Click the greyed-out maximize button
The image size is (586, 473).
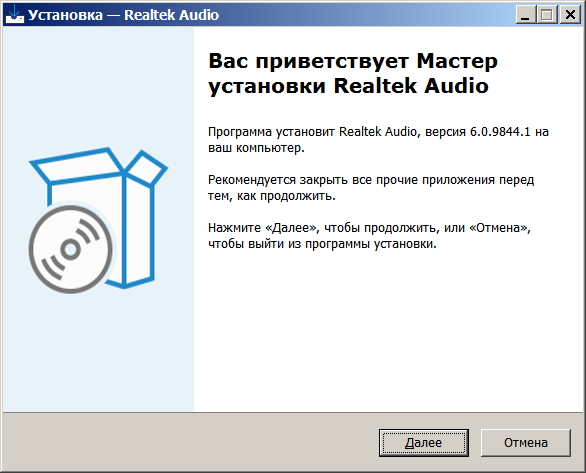point(547,15)
